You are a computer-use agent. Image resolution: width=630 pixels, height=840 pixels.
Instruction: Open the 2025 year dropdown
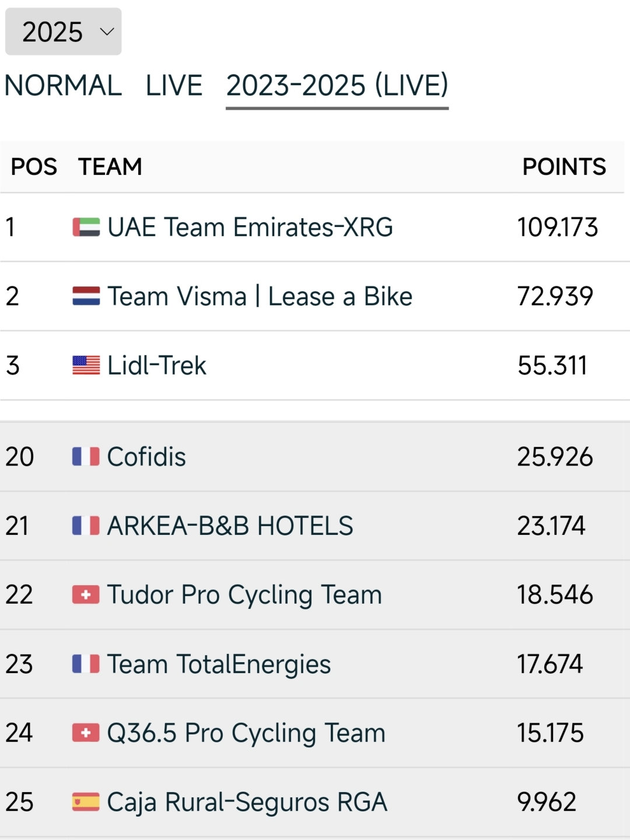(x=63, y=32)
